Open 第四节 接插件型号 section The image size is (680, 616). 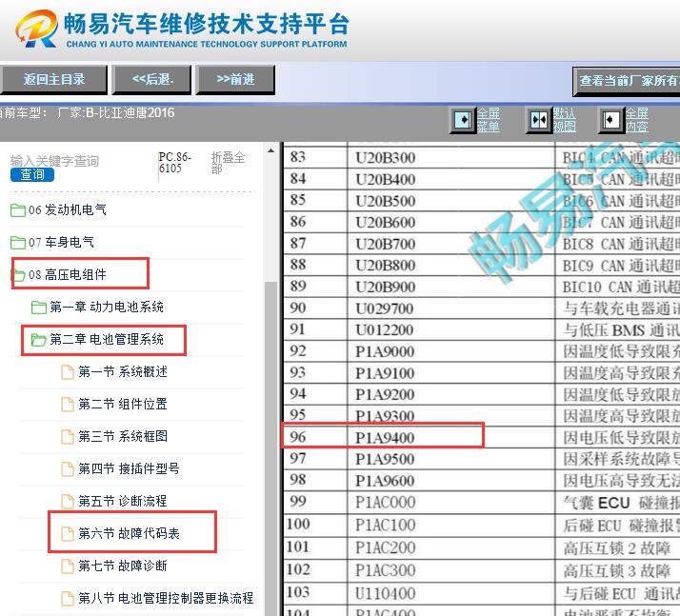point(129,469)
